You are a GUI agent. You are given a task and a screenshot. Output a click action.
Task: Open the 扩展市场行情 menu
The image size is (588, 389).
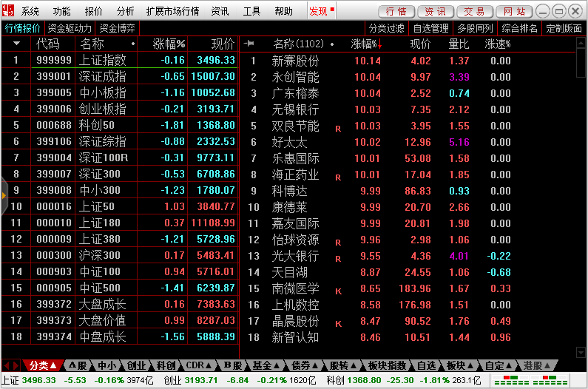(172, 11)
